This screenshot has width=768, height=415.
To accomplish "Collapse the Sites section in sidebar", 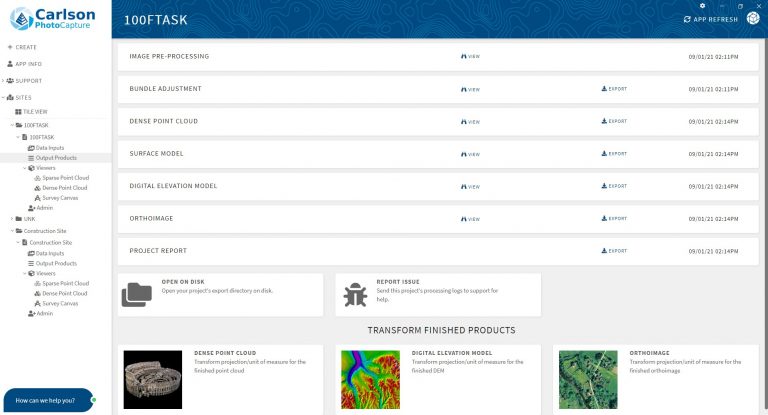I will [6, 97].
